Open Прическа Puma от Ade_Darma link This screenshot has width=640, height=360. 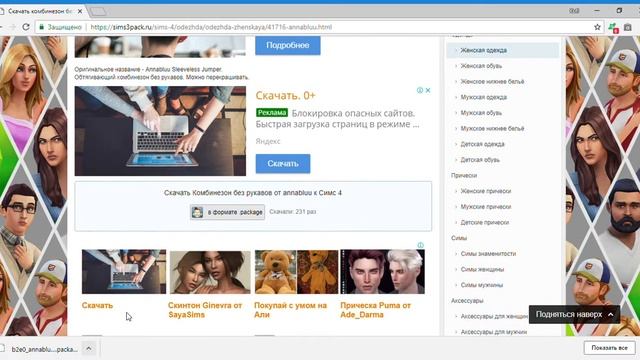pyautogui.click(x=376, y=310)
